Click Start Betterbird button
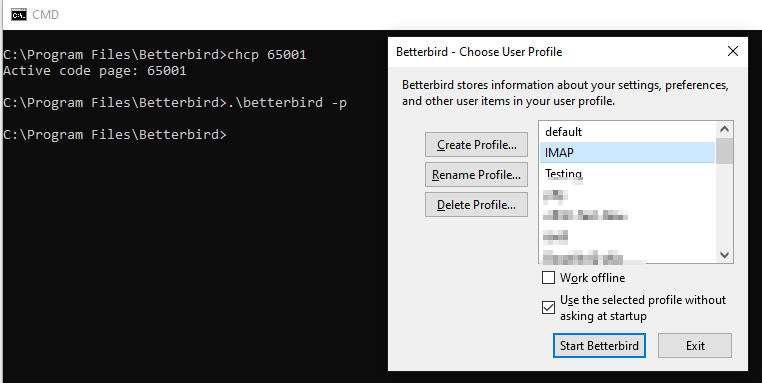Viewport: 762px width, 383px height. tap(599, 346)
